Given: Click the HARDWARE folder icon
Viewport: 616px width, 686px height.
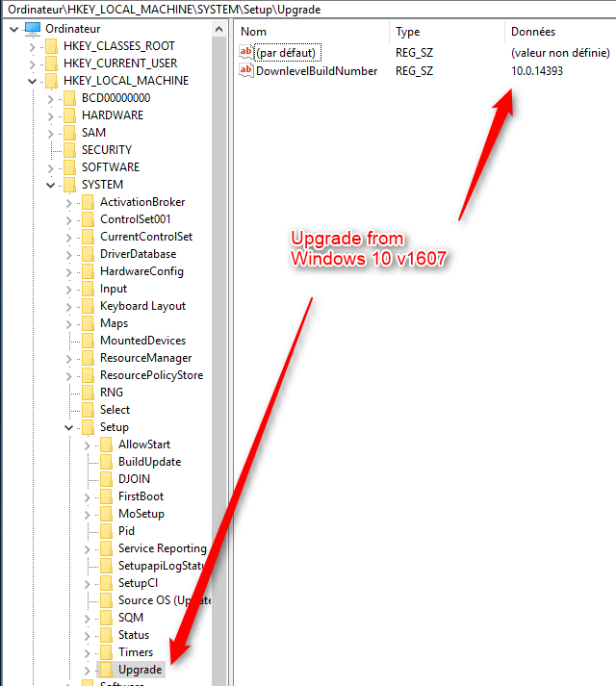Looking at the screenshot, I should tap(69, 115).
